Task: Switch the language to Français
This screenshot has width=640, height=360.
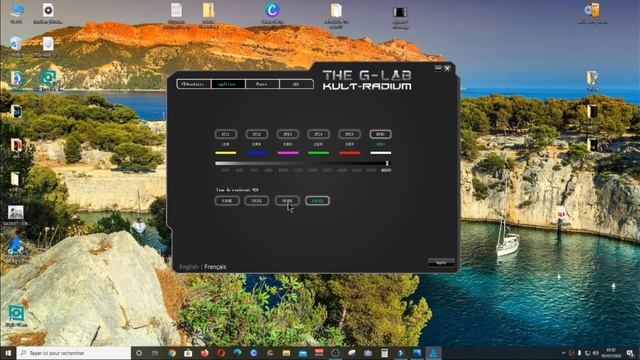Action: click(x=215, y=267)
